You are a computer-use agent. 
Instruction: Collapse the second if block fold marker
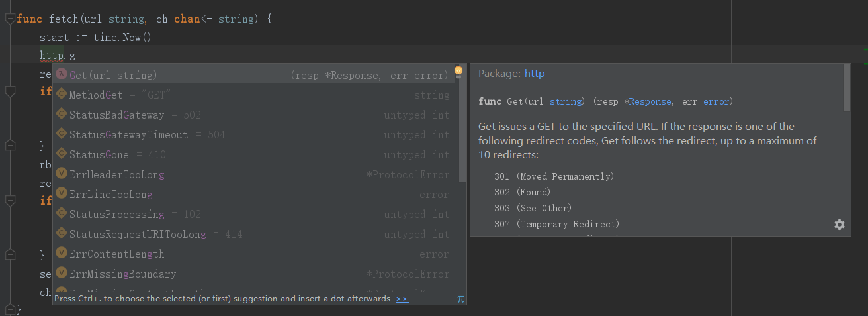click(9, 201)
